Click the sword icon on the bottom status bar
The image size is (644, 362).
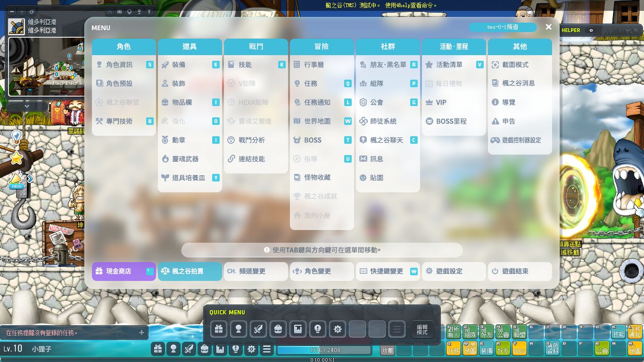189,349
